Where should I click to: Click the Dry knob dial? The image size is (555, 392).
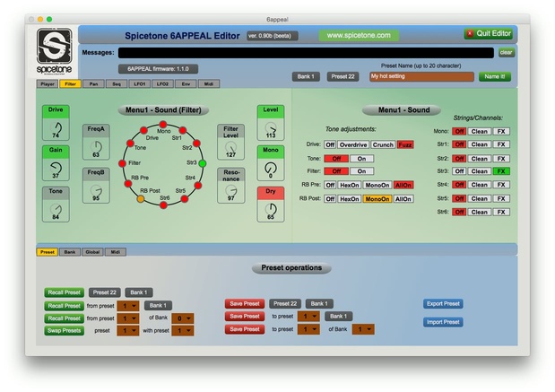click(x=270, y=209)
